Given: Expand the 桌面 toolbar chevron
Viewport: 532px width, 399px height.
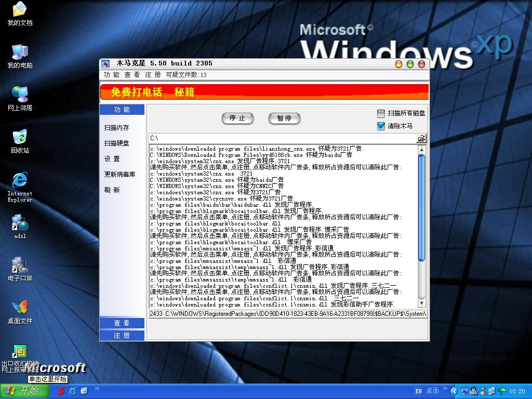Looking at the screenshot, I should pos(445,389).
